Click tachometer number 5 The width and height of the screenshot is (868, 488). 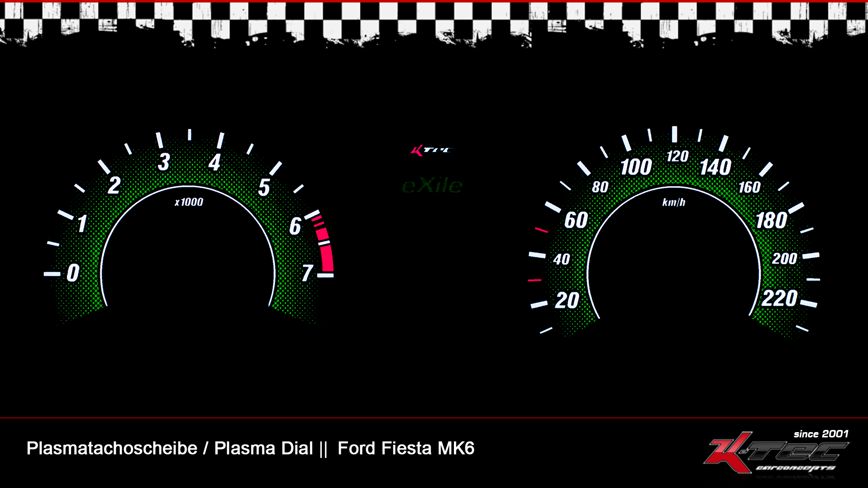point(264,187)
